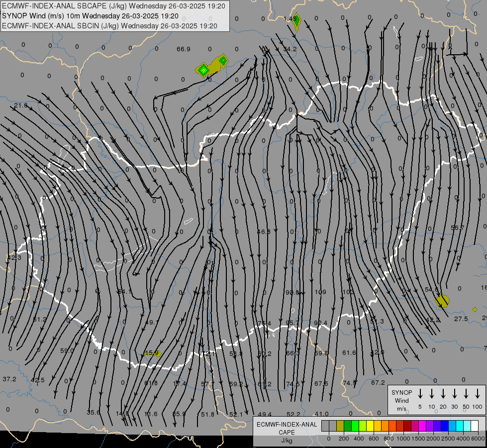Select the yellow swatch in CAPE legend
This screenshot has width=487, height=448.
click(x=370, y=426)
